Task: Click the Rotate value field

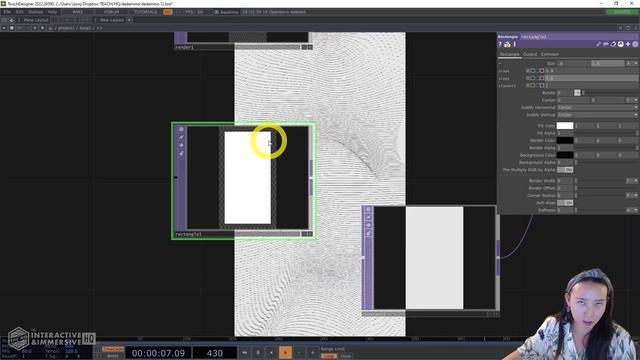Action: click(x=565, y=93)
